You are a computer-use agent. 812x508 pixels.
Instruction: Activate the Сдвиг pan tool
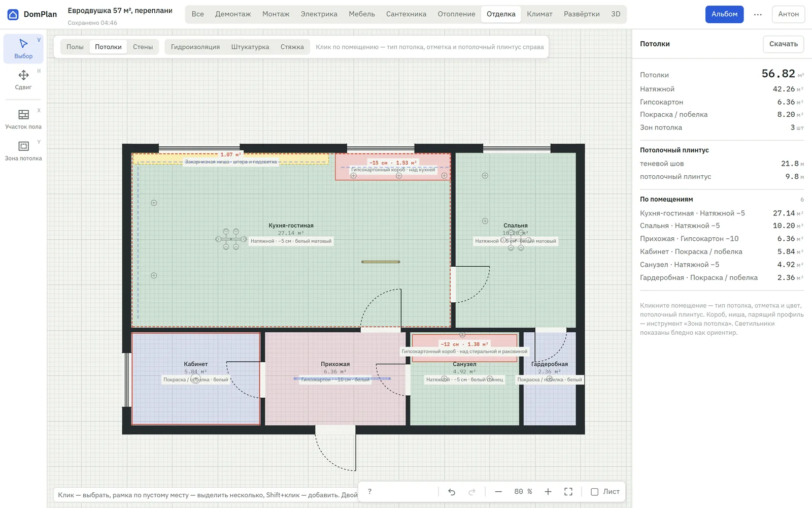pyautogui.click(x=23, y=80)
